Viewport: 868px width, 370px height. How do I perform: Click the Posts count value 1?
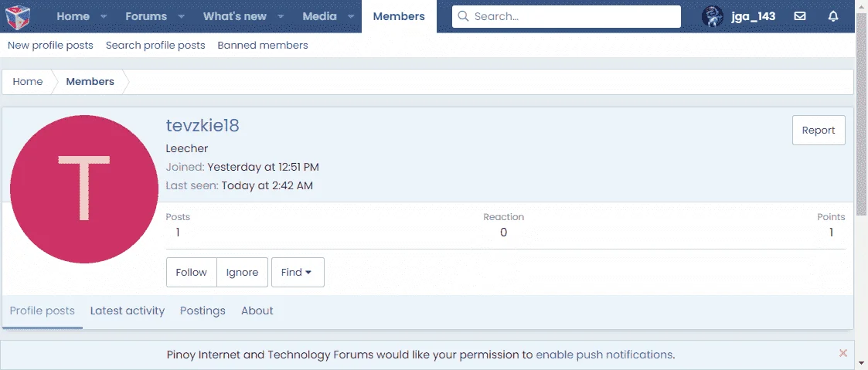[178, 233]
